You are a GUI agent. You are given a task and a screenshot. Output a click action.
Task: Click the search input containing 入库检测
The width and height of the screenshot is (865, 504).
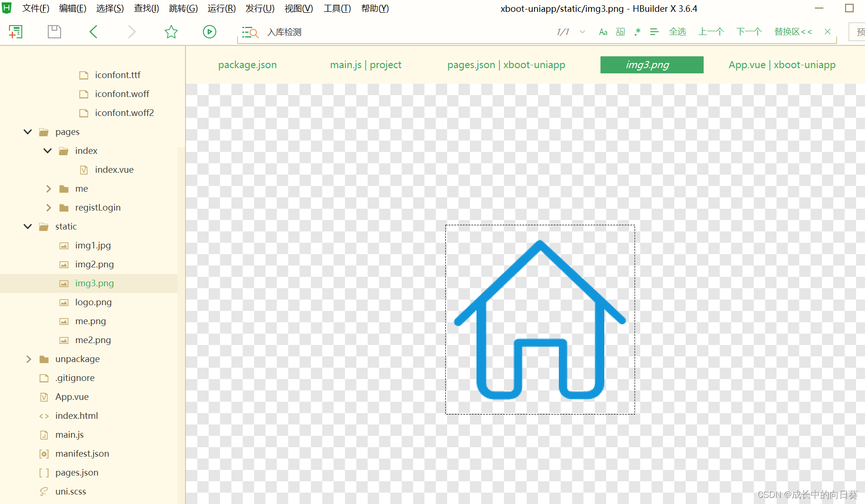[x=407, y=32]
